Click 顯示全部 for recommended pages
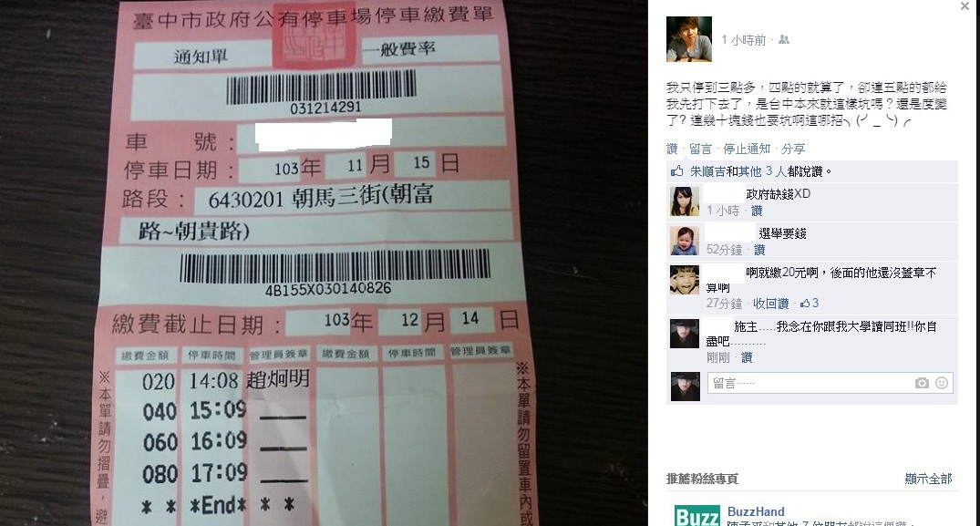 coord(928,479)
